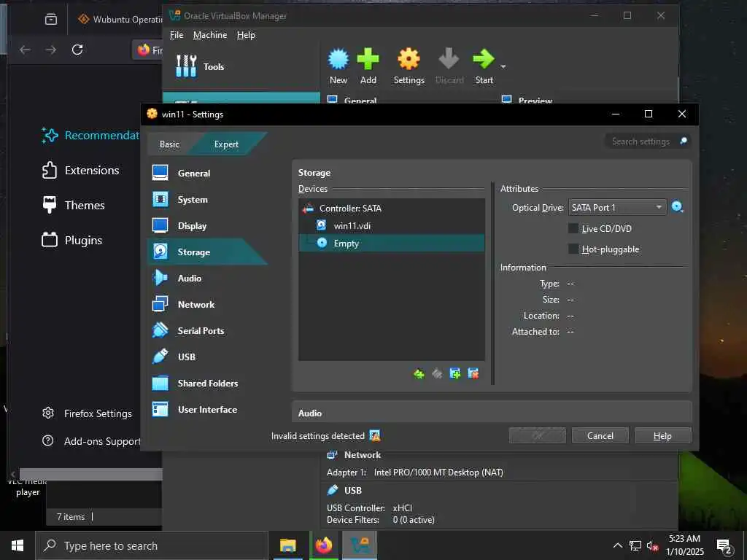The image size is (747, 560).
Task: Select Controller: SATA in device tree
Action: 392,208
